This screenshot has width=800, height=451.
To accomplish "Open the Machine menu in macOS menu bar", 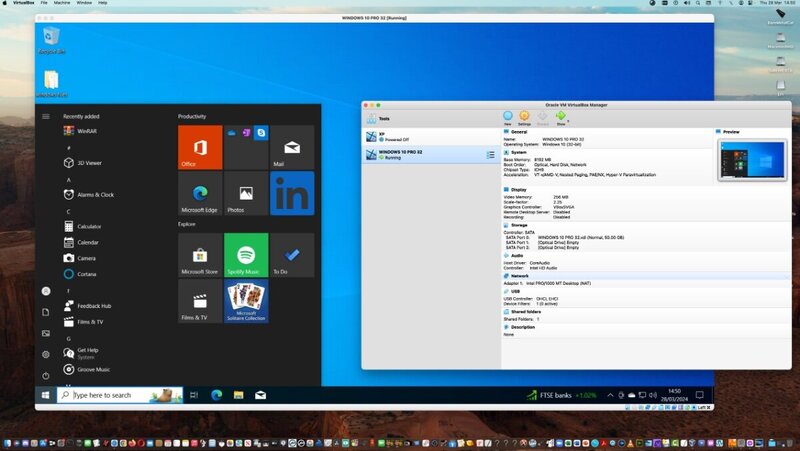I will 62,3.
